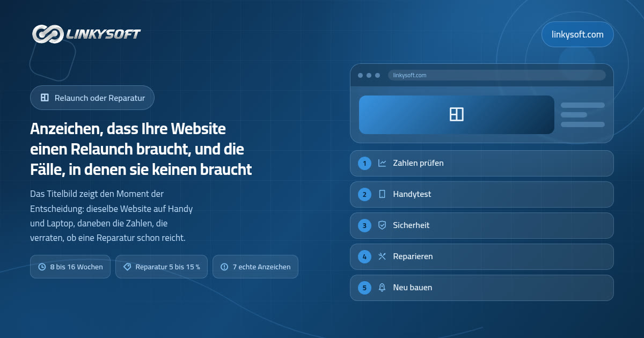The height and width of the screenshot is (338, 644).
Task: Click the tools icon next to Reparieren
Action: pos(382,256)
